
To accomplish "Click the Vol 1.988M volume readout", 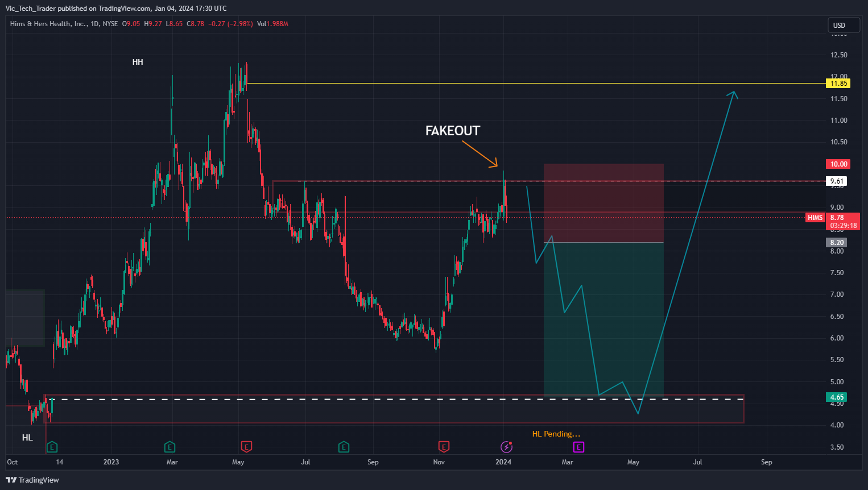I will click(x=272, y=24).
